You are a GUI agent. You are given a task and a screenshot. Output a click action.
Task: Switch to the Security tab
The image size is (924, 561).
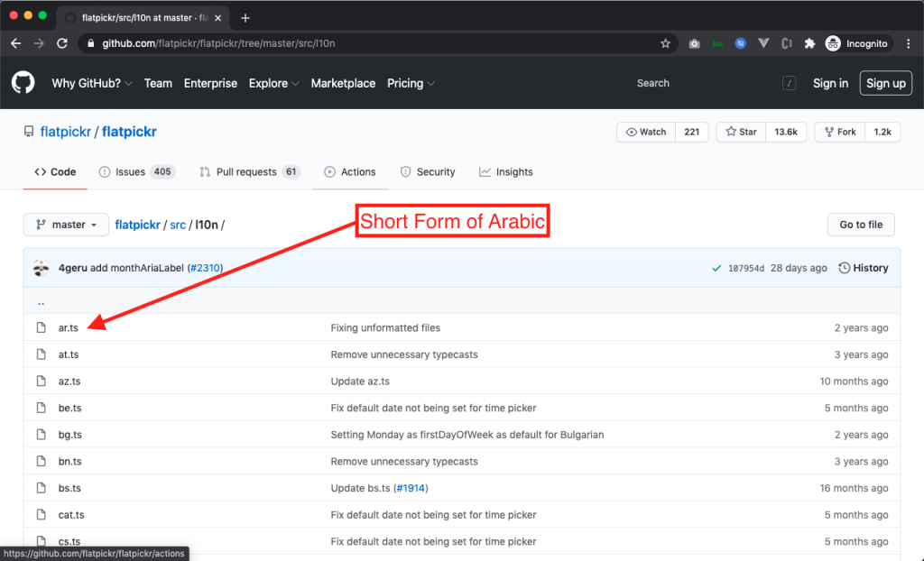point(428,172)
